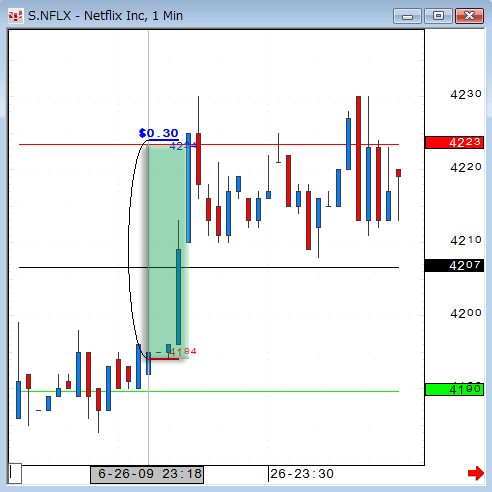Screen dimensions: 492x492
Task: Click the 4230 price axis label
Action: (x=466, y=94)
